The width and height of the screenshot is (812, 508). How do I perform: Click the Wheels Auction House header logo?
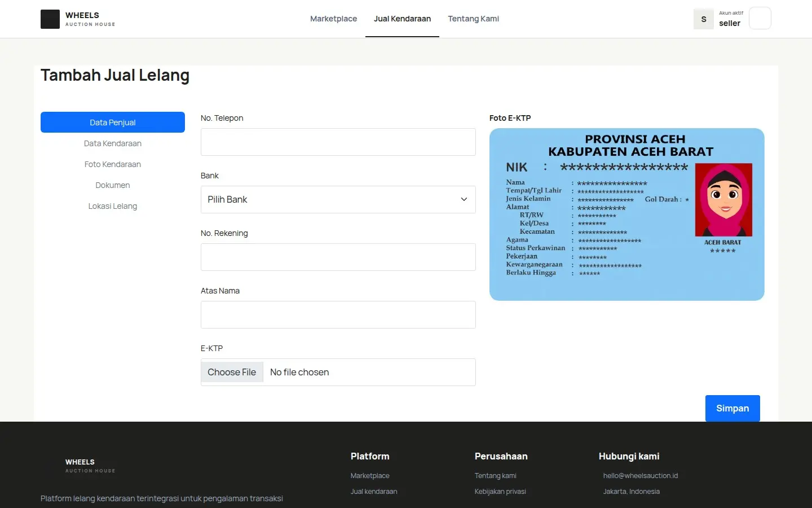tap(78, 19)
